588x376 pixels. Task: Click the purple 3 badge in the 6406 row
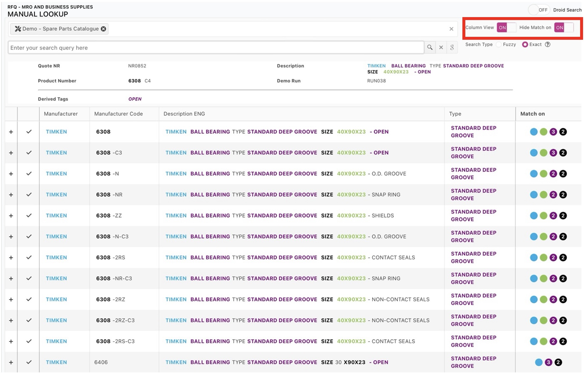(x=548, y=362)
